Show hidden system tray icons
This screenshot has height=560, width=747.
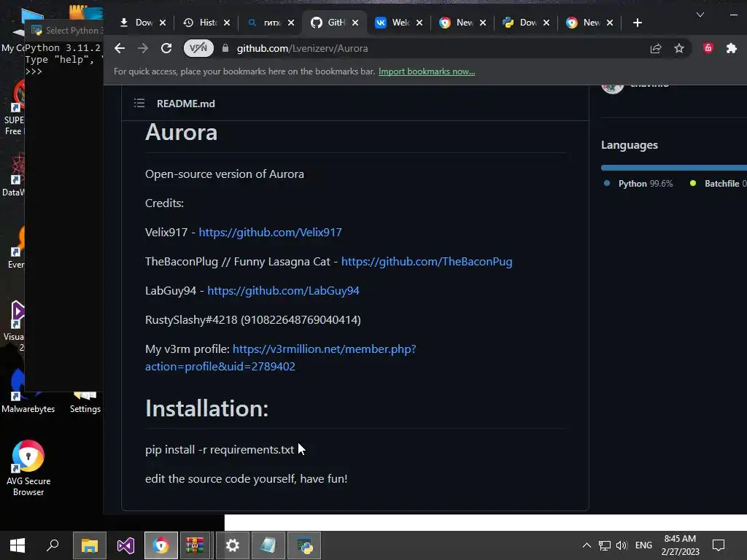coord(587,545)
